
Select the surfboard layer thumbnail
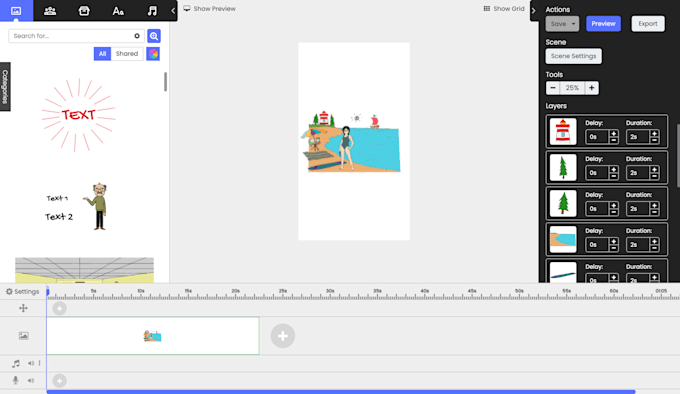coord(563,273)
